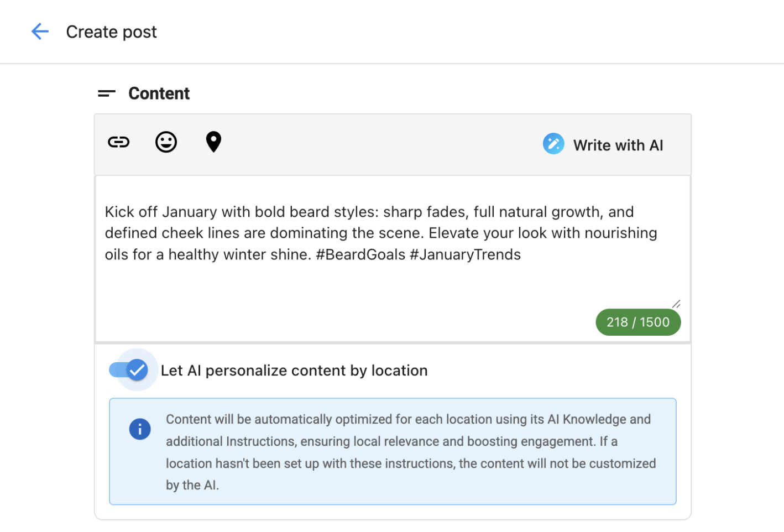Screen dimensions: 784x532
Task: Click the Content section lines icon
Action: coord(106,93)
